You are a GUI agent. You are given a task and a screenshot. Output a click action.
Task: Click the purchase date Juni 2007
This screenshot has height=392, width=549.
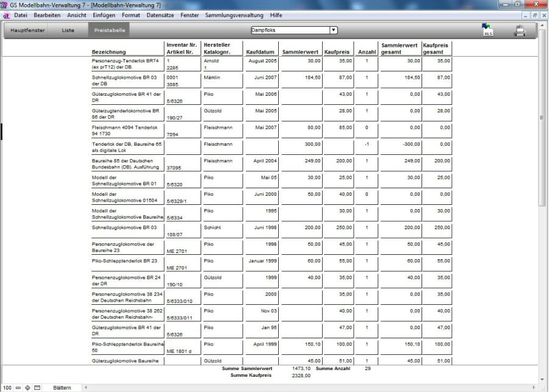(265, 77)
